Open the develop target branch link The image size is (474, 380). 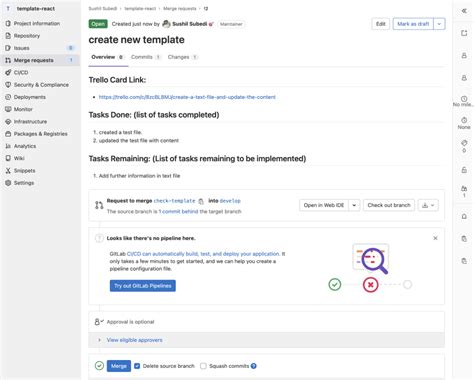[230, 201]
